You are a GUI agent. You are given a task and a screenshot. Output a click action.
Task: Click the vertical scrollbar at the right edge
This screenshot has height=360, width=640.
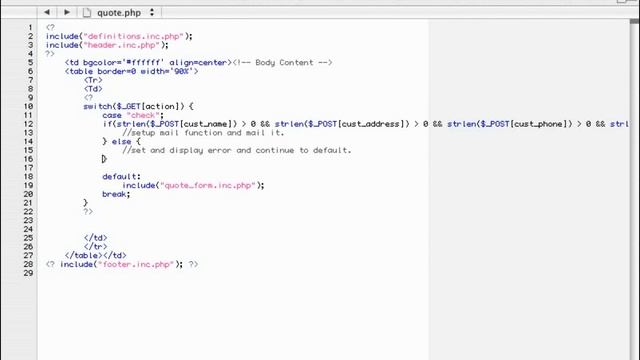(634, 190)
